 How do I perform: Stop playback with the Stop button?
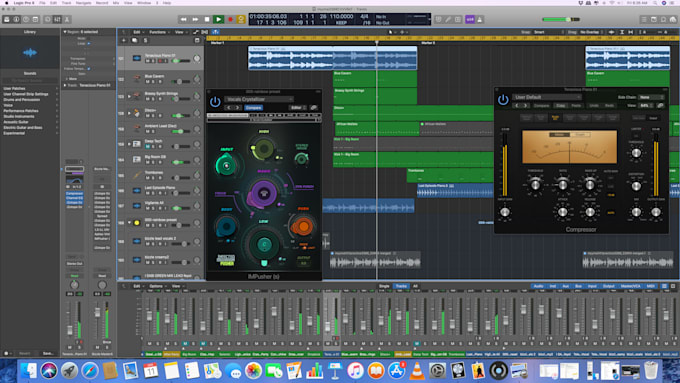(x=207, y=20)
